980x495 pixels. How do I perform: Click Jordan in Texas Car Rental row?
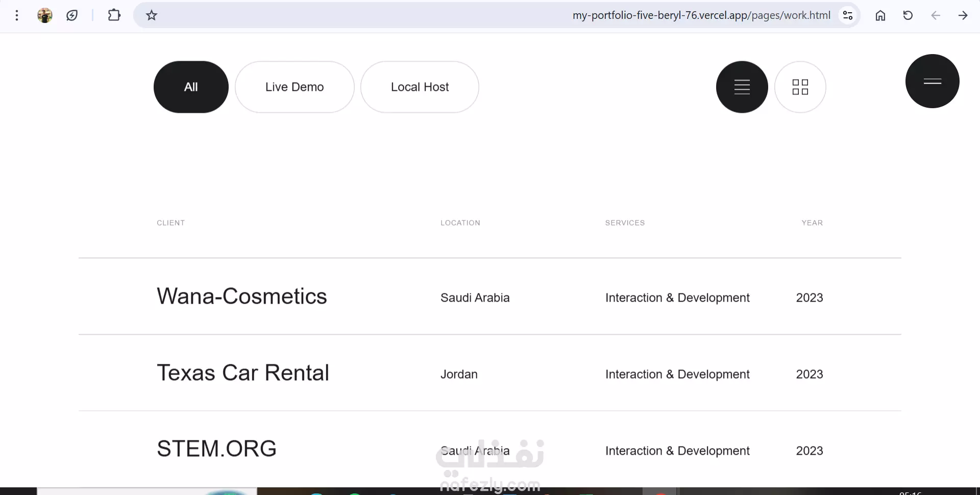[x=459, y=374]
